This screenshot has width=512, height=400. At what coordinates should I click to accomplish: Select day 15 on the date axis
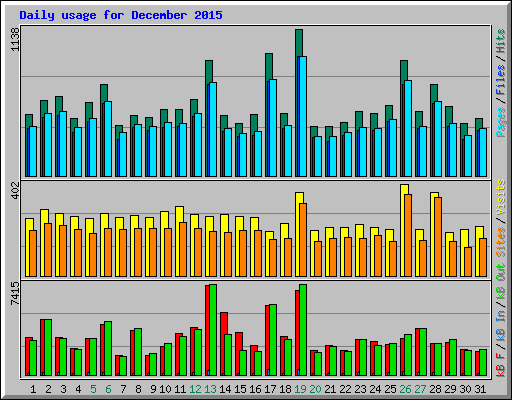tap(240, 389)
